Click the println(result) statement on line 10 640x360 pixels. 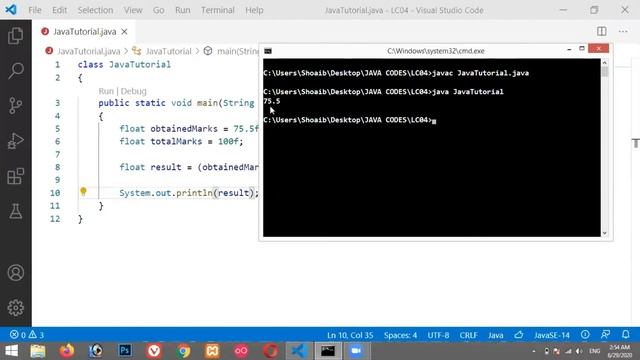[x=189, y=193]
